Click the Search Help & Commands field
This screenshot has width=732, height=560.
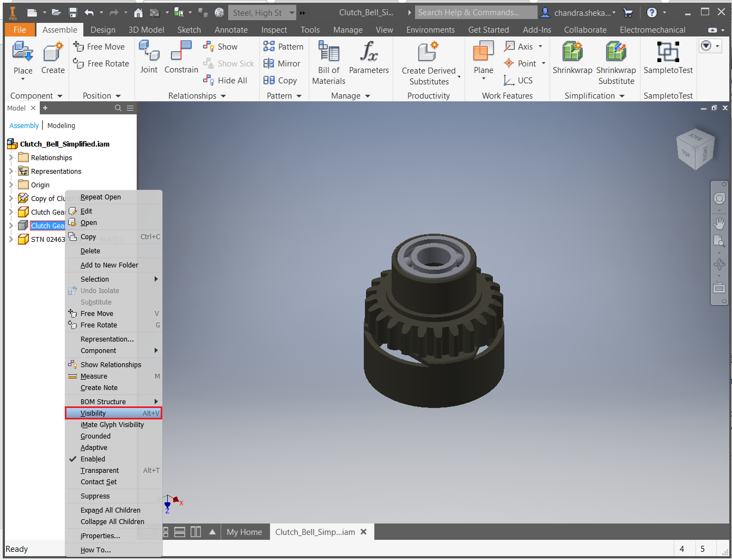click(475, 13)
